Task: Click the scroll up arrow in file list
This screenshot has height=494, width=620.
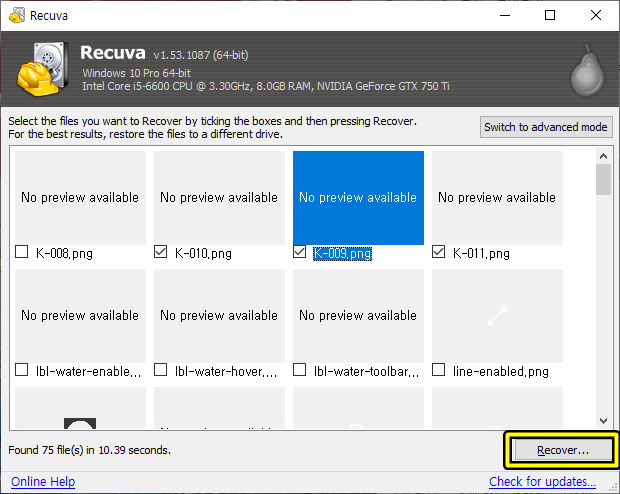Action: click(x=603, y=156)
